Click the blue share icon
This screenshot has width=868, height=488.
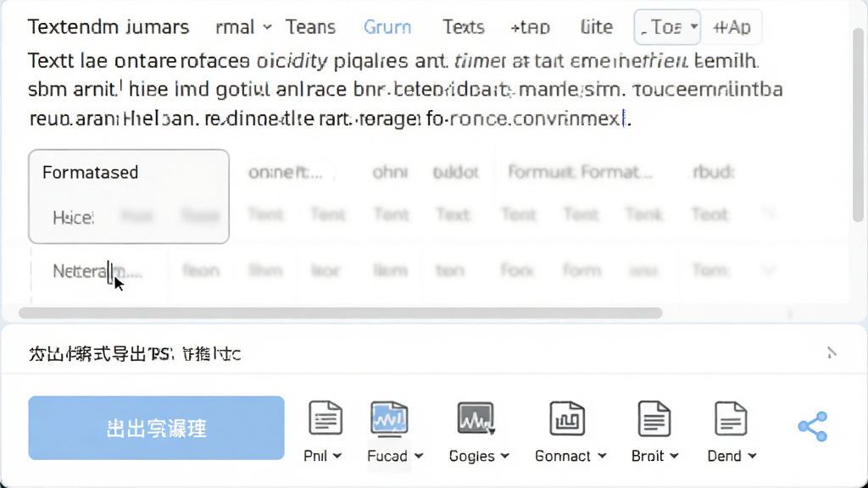pos(813,426)
